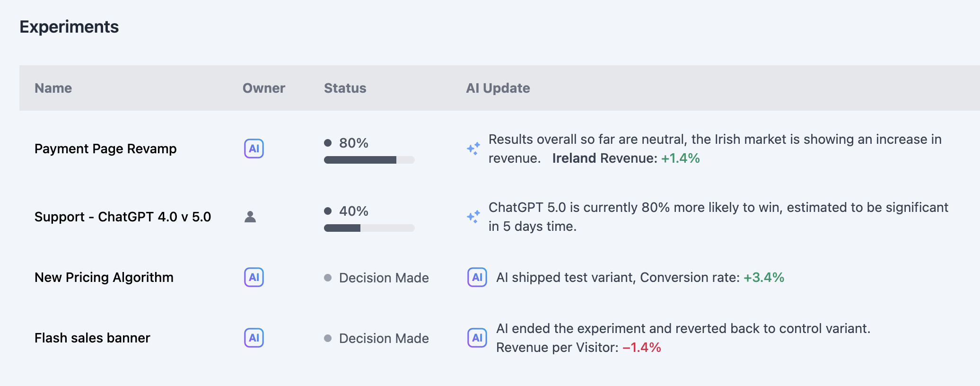Click the AI Update column header
This screenshot has height=386, width=980.
coord(498,88)
